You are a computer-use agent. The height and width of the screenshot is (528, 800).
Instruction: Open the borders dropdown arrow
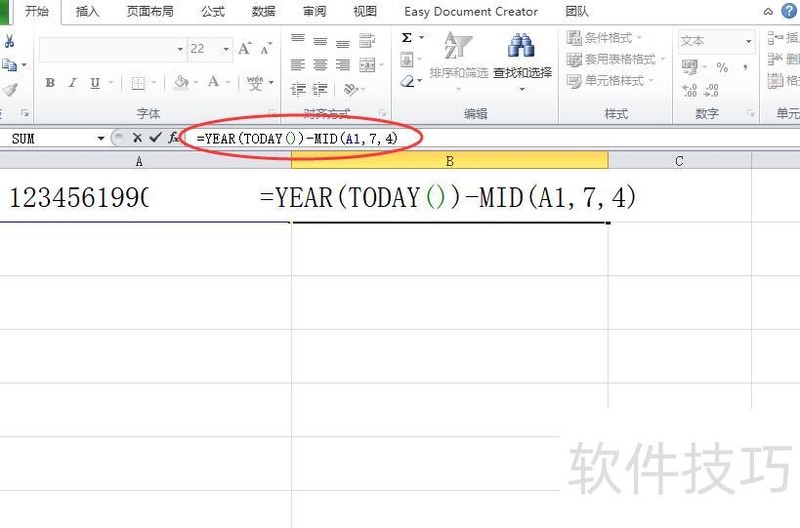point(154,83)
